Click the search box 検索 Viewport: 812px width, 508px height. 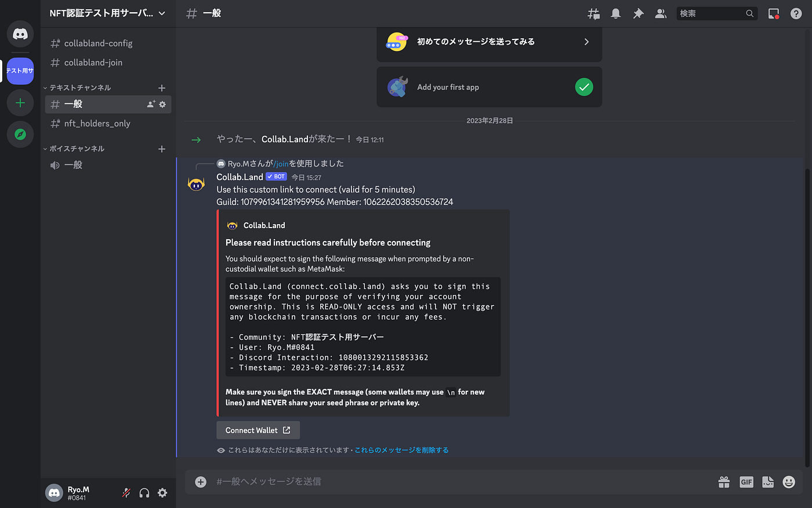716,13
